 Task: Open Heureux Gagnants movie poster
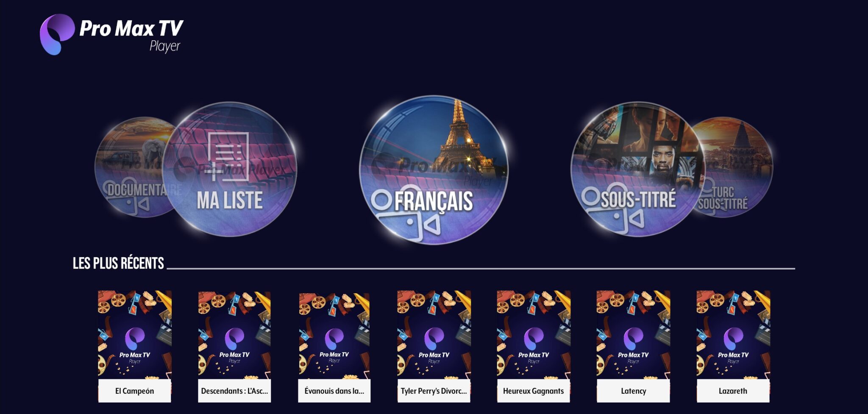[534, 335]
